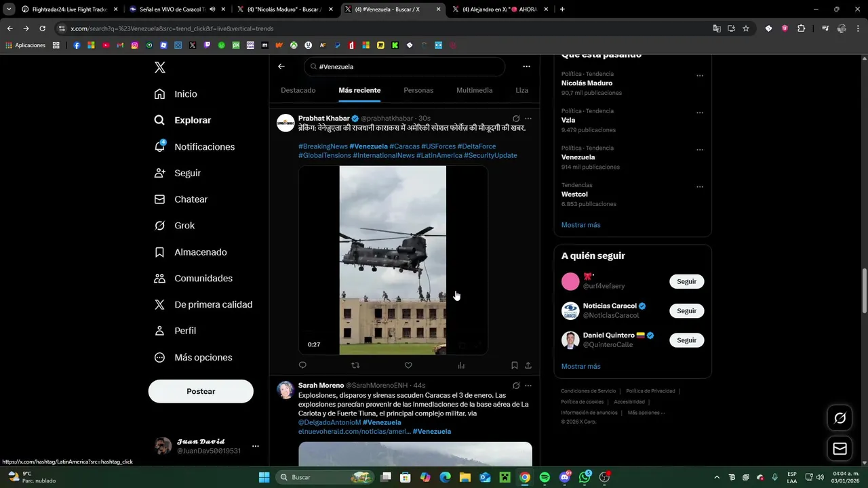This screenshot has width=868, height=488.
Task: Open floating Grok button
Action: (x=840, y=418)
